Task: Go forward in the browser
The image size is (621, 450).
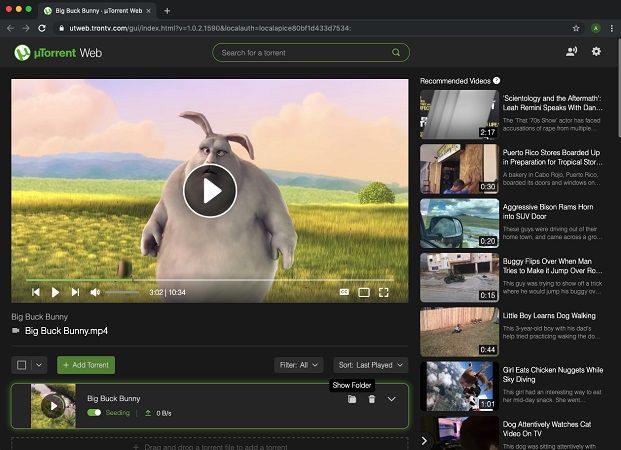Action: pos(26,28)
